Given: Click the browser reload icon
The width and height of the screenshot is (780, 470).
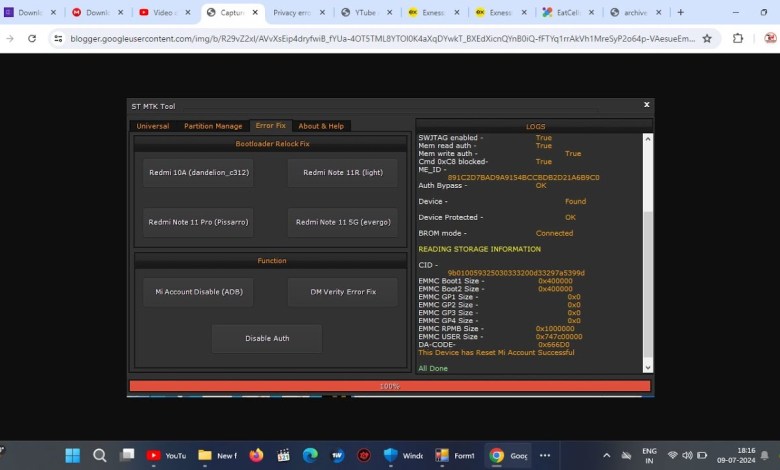Looking at the screenshot, I should click(32, 38).
